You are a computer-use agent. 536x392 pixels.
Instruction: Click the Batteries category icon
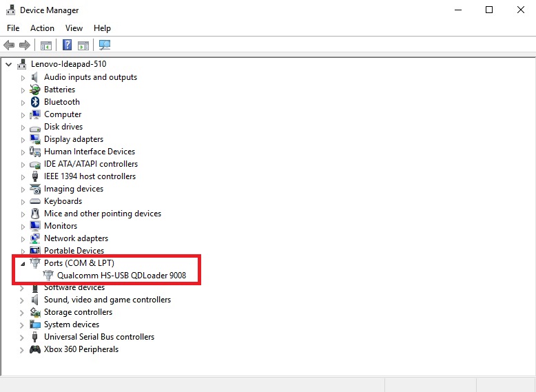click(x=35, y=90)
